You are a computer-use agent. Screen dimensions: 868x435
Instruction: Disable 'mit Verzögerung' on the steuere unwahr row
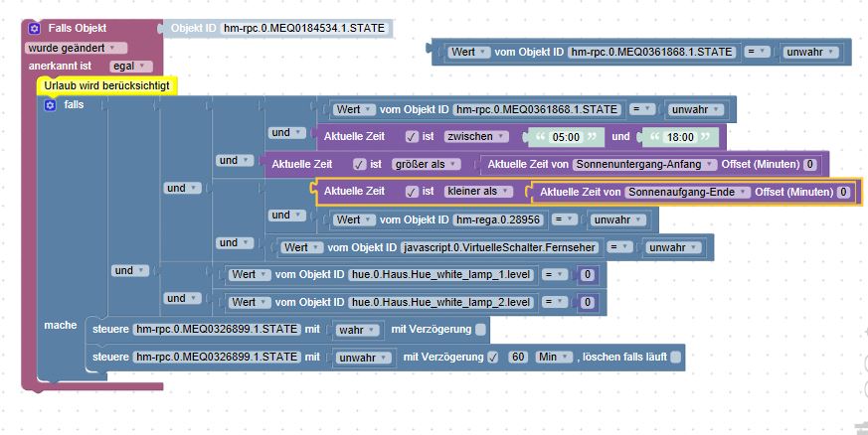[x=493, y=358]
